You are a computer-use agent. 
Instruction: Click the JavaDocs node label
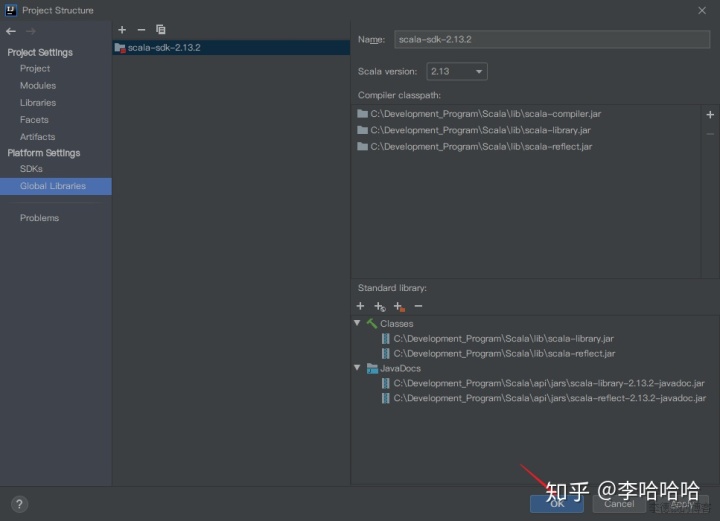pos(400,369)
